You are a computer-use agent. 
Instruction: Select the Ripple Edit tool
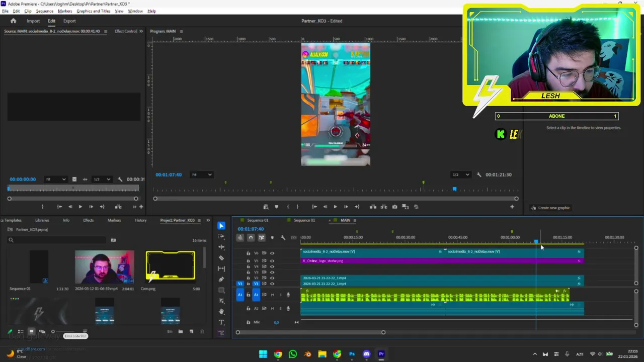coord(221,247)
